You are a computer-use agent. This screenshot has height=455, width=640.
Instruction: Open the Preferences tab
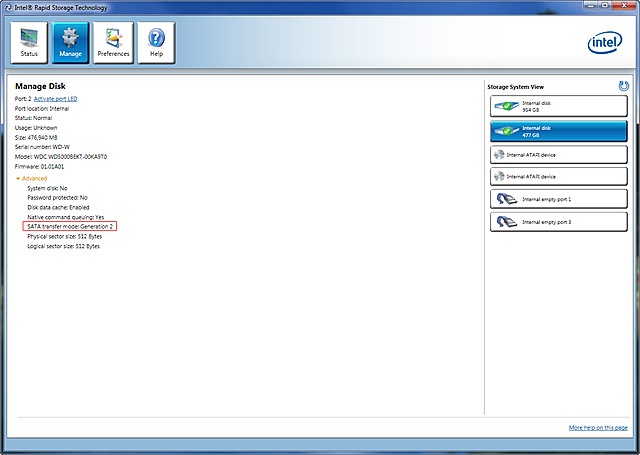tap(113, 43)
